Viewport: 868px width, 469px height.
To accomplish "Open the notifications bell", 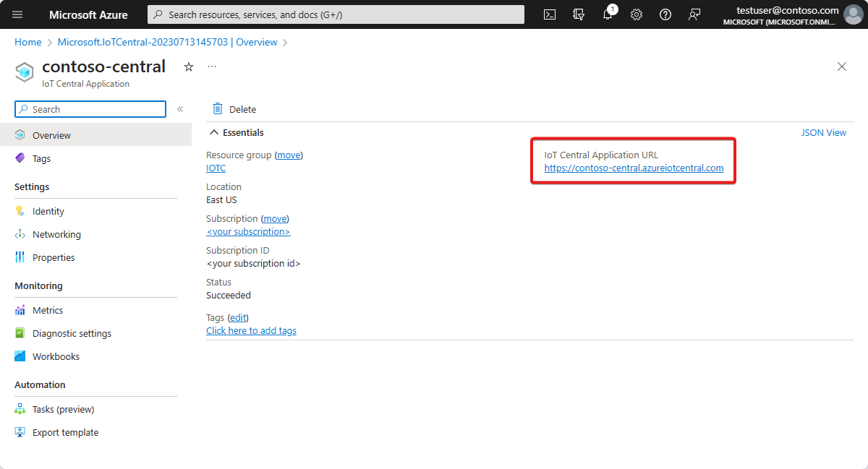I will click(x=608, y=14).
